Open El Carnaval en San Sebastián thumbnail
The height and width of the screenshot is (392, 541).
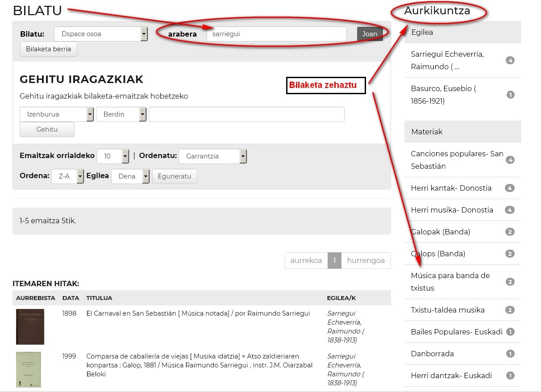point(30,326)
